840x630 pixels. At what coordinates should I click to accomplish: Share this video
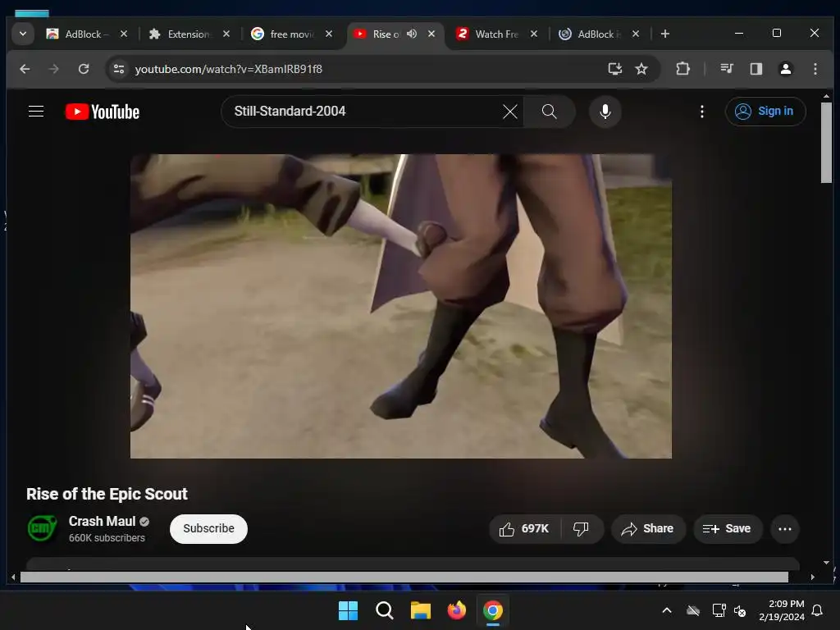point(648,529)
